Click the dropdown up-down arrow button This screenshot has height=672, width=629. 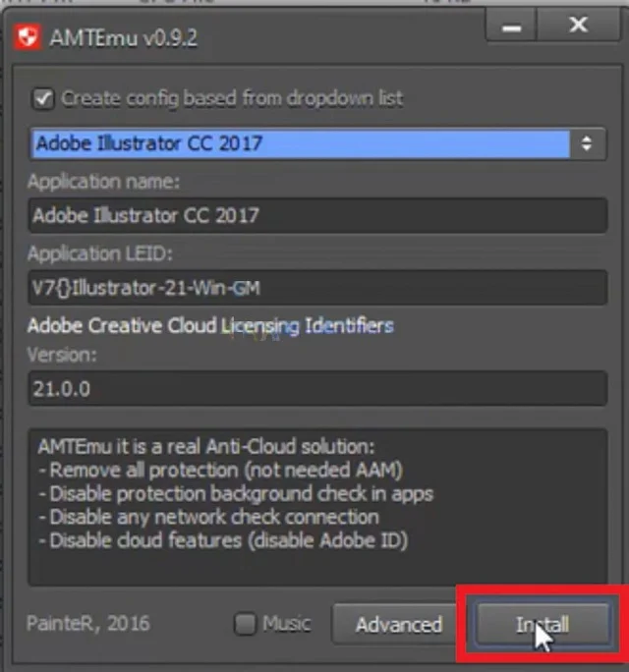pyautogui.click(x=587, y=143)
